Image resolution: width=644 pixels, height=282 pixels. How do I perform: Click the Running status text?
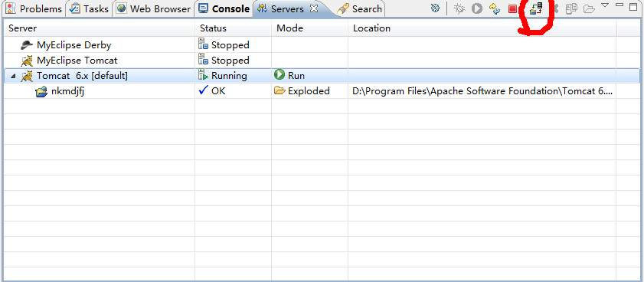229,76
